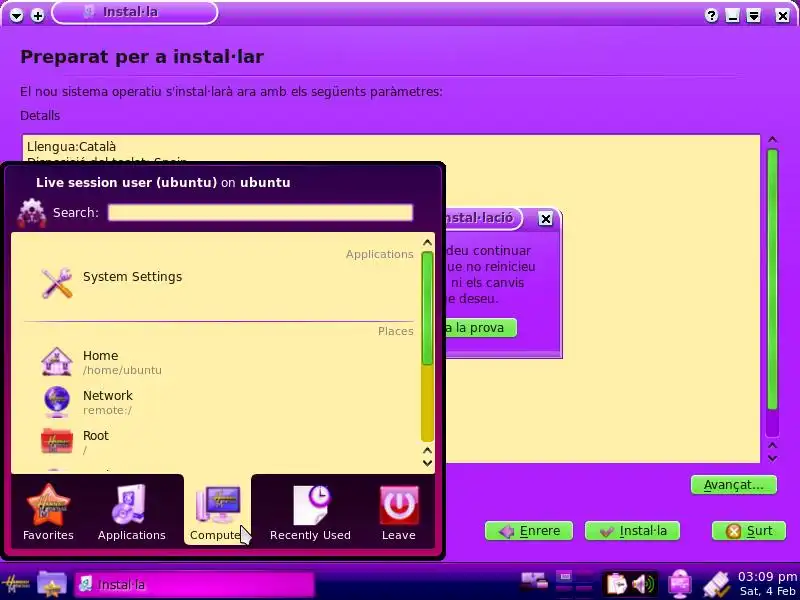This screenshot has height=600, width=800.
Task: Open the window menu dropdown arrow
Action: pyautogui.click(x=16, y=15)
